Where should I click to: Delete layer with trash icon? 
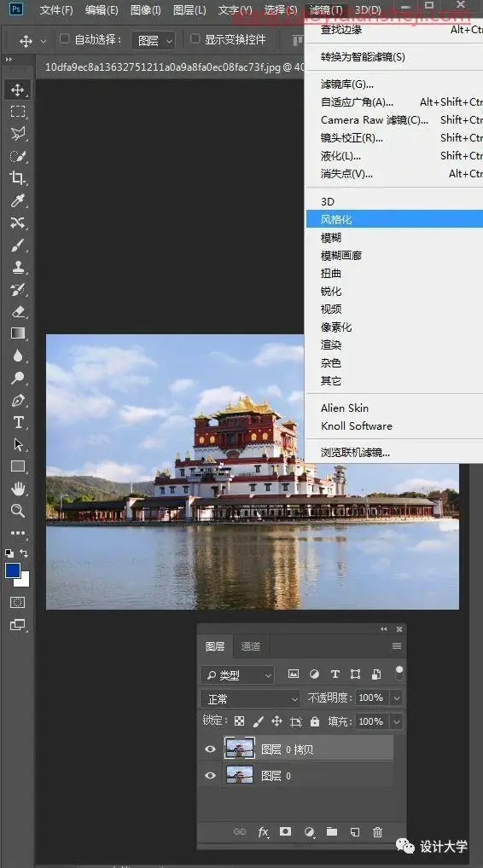(377, 831)
